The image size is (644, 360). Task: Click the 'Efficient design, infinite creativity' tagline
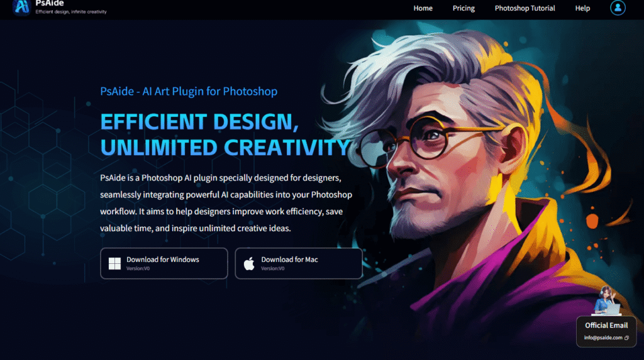[x=71, y=12]
